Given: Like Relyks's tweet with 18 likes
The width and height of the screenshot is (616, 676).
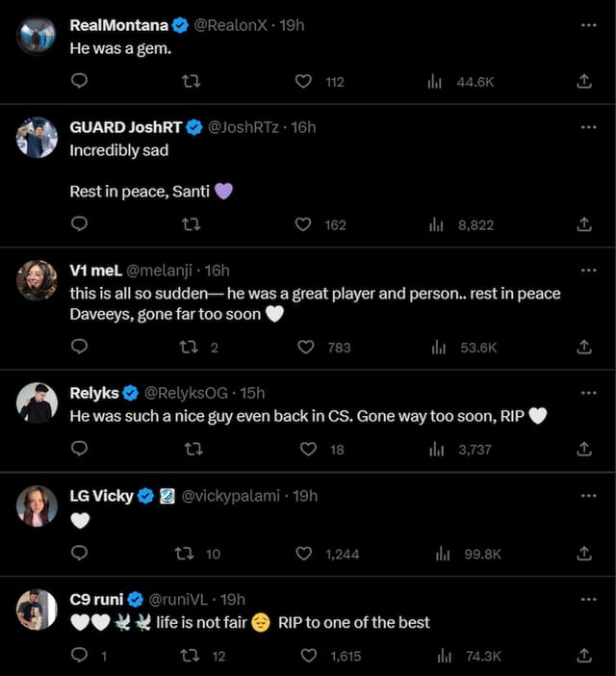Looking at the screenshot, I should 308,449.
